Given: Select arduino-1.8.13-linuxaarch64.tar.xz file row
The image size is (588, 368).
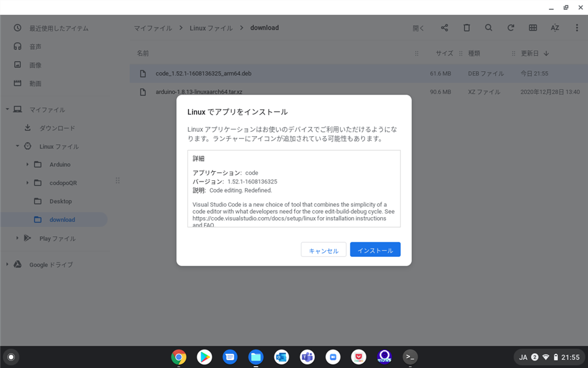Looking at the screenshot, I should [358, 92].
